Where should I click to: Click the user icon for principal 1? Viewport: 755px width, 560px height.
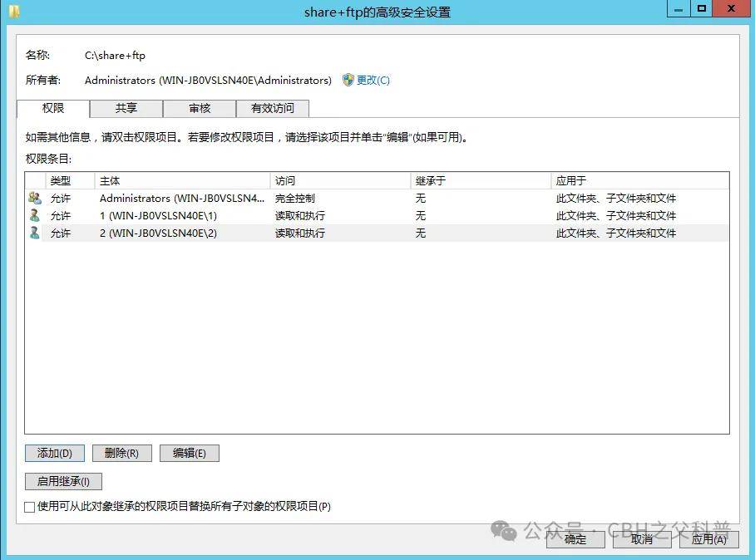coord(34,215)
